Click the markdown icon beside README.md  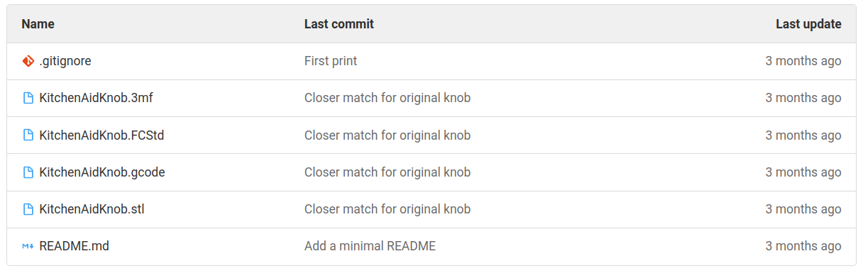click(x=28, y=246)
